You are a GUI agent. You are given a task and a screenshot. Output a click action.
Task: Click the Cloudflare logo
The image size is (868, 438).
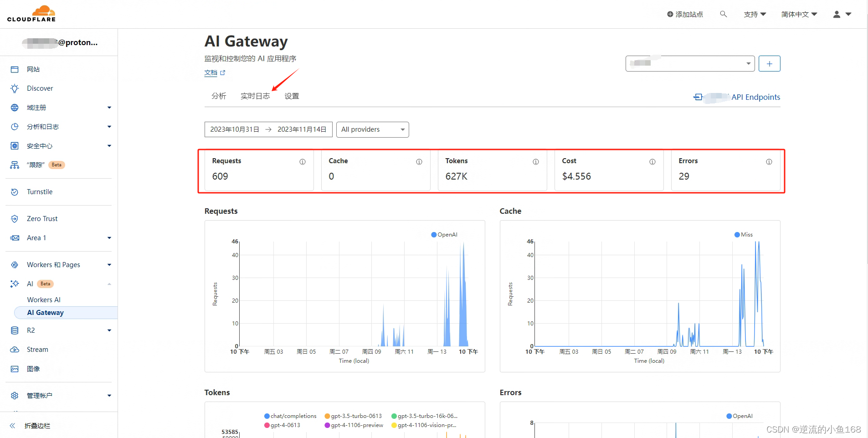pyautogui.click(x=31, y=14)
